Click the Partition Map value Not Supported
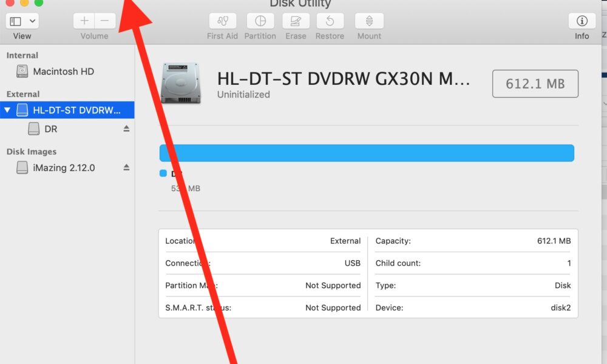Image resolution: width=607 pixels, height=364 pixels. pos(333,286)
